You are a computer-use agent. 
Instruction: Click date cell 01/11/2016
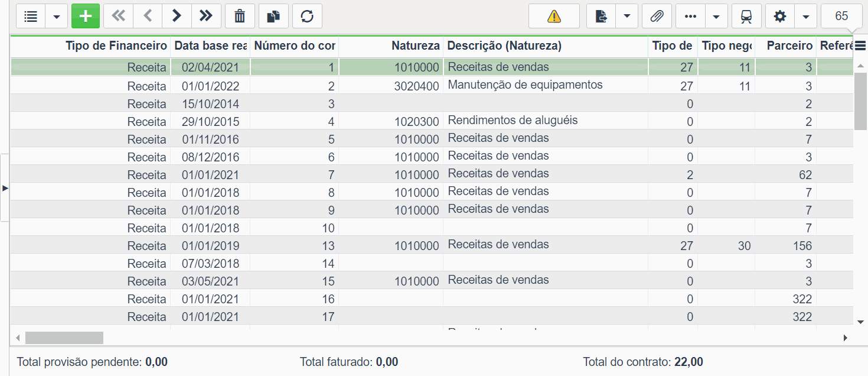coord(210,140)
